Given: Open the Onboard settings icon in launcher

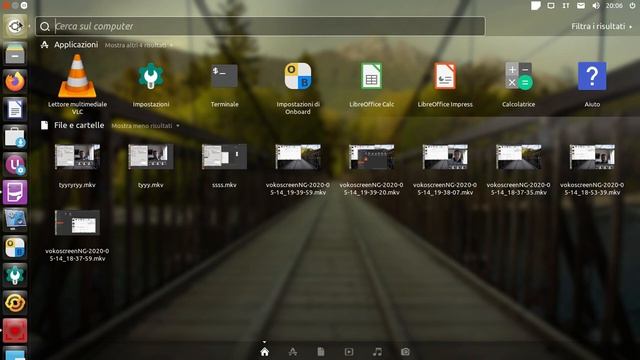Looking at the screenshot, I should point(15,248).
